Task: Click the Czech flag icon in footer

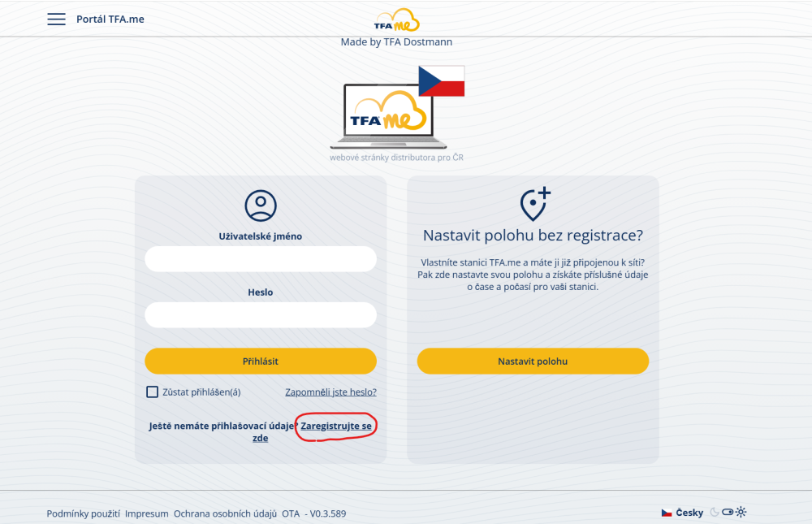Action: (667, 513)
